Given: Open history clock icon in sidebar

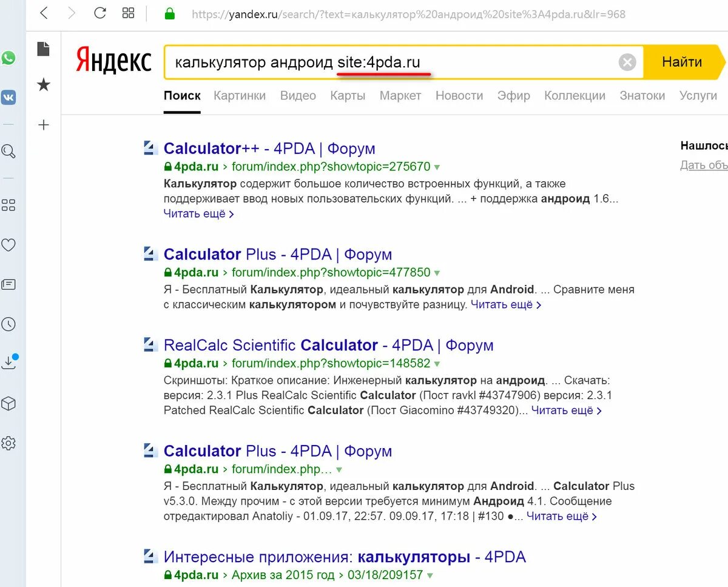Looking at the screenshot, I should tap(8, 324).
